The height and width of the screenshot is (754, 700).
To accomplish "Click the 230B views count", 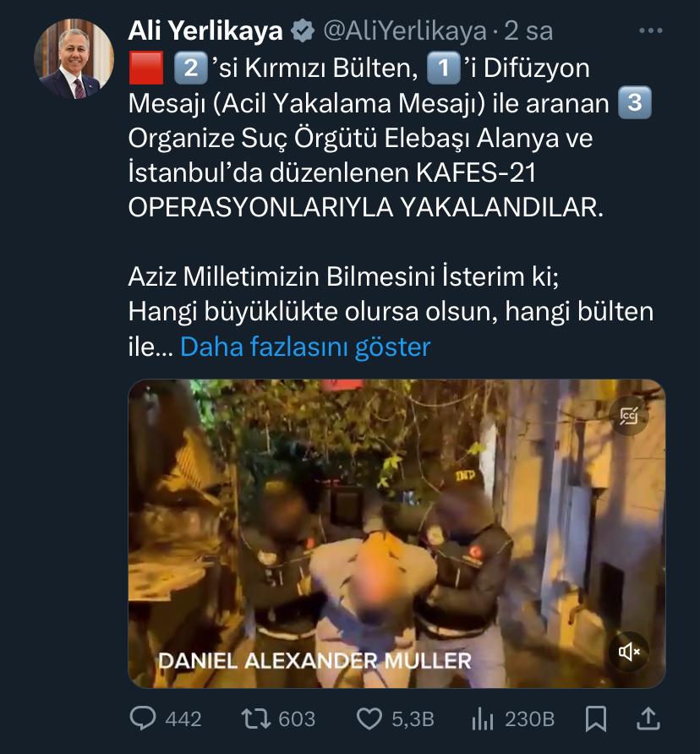I will click(x=530, y=719).
